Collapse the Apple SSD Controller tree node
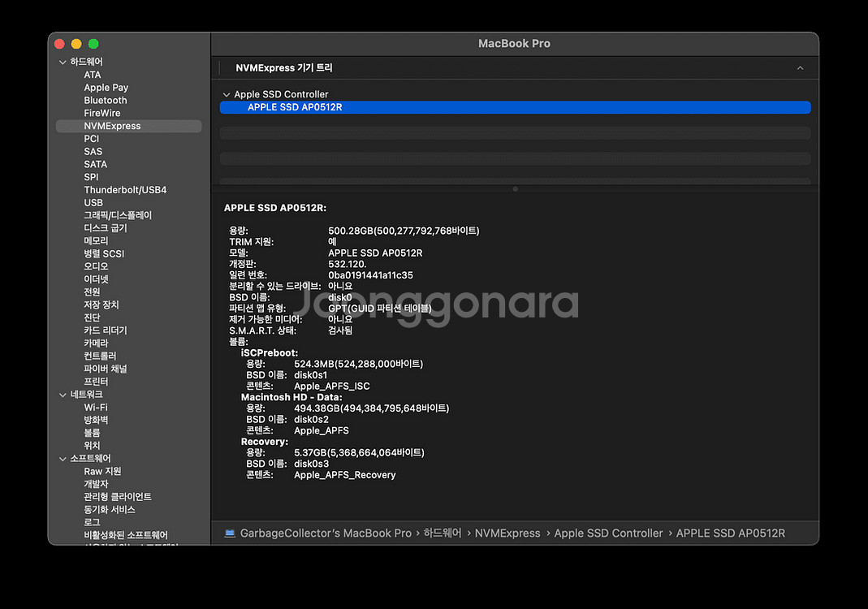Image resolution: width=868 pixels, height=609 pixels. point(227,95)
